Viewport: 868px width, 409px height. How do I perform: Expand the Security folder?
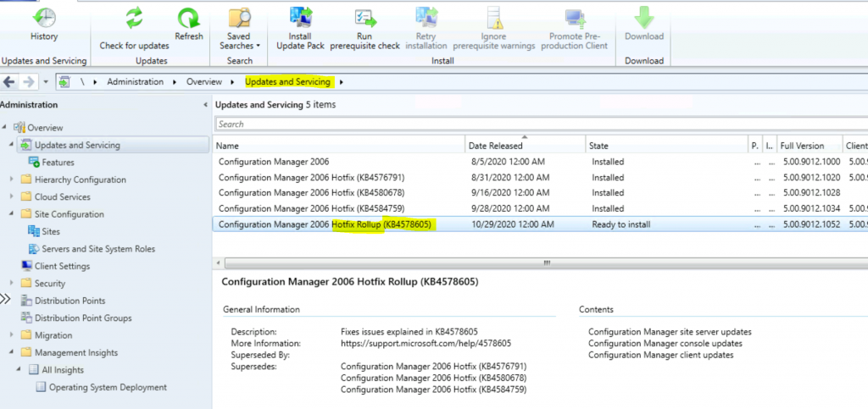[x=12, y=283]
